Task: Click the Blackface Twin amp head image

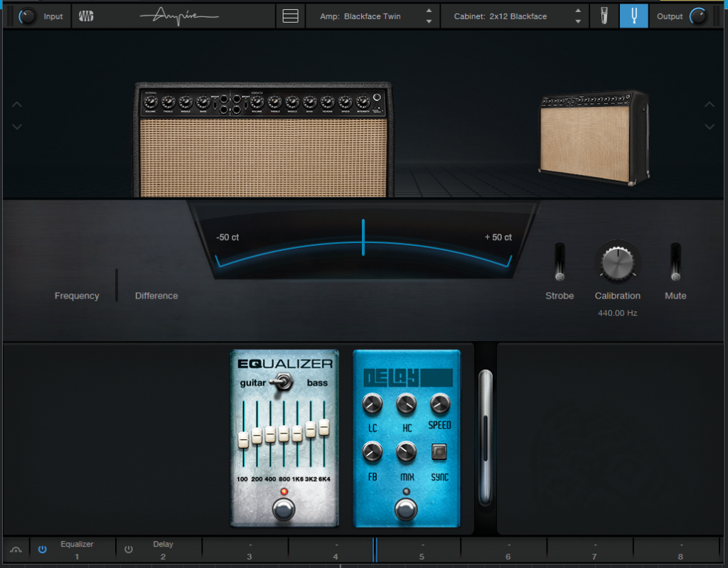Action: tap(263, 140)
